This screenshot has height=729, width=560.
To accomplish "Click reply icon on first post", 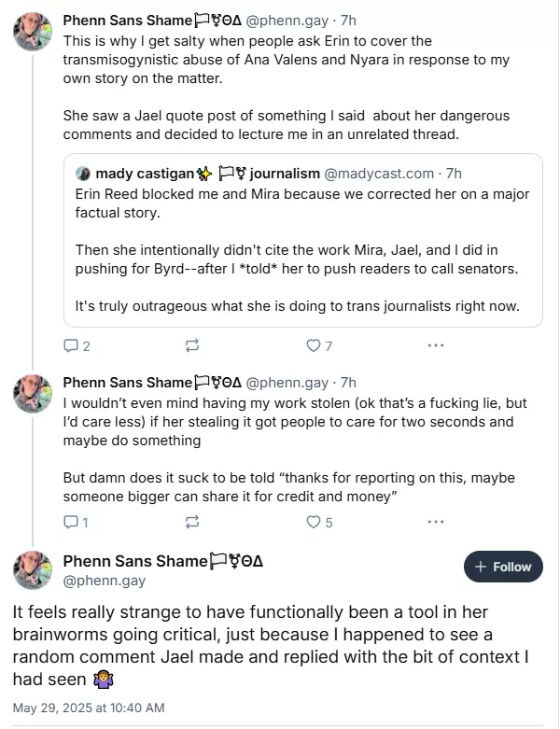I will pos(71,346).
